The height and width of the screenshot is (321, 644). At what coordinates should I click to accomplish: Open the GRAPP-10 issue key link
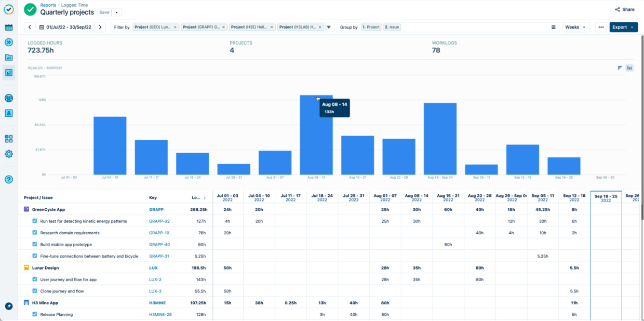[x=159, y=233]
